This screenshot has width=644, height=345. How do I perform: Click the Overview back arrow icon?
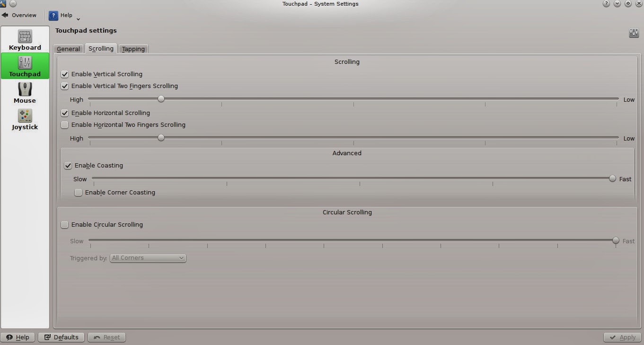point(5,15)
